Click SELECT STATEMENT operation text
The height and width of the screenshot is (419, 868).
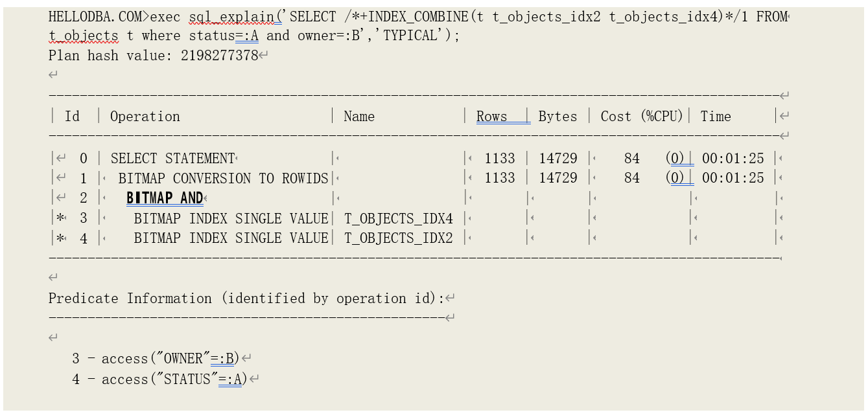(x=172, y=159)
